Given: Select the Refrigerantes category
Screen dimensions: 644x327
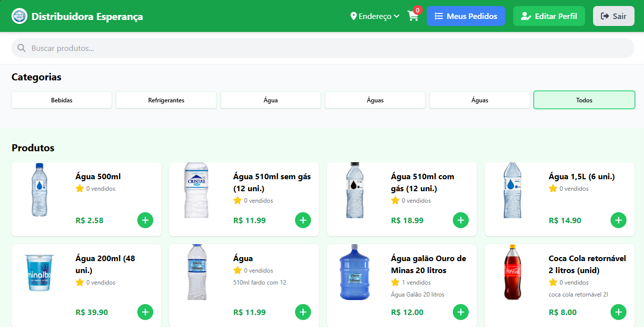Looking at the screenshot, I should [166, 100].
